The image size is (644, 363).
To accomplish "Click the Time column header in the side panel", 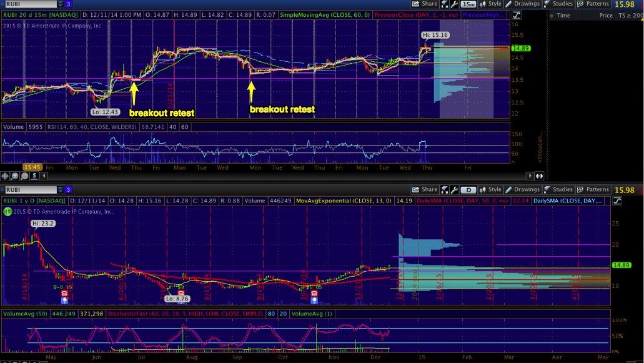I will point(563,15).
